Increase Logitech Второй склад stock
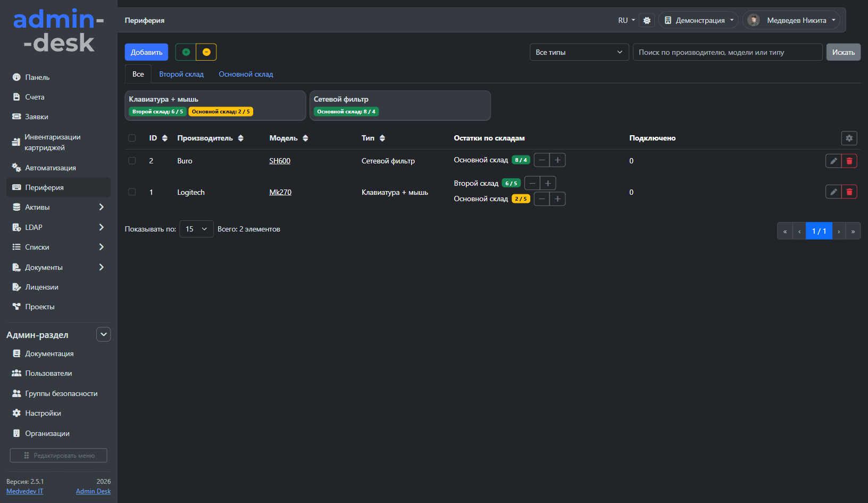This screenshot has width=868, height=503. click(548, 184)
